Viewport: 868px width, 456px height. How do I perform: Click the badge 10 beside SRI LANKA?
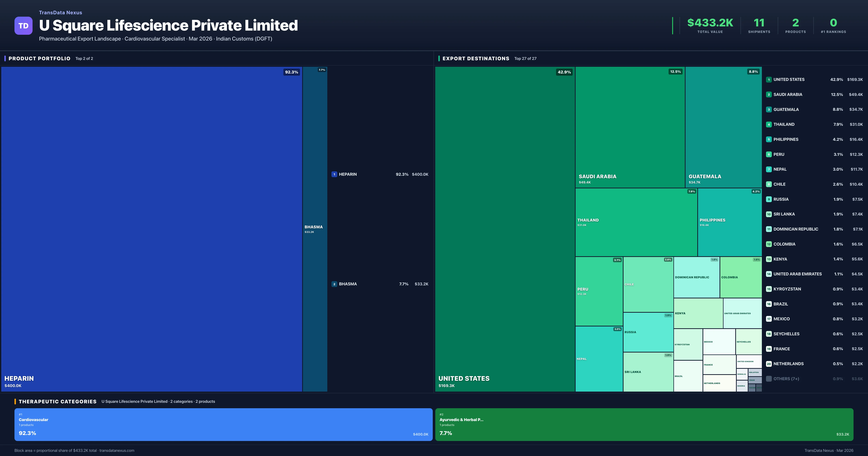click(769, 214)
